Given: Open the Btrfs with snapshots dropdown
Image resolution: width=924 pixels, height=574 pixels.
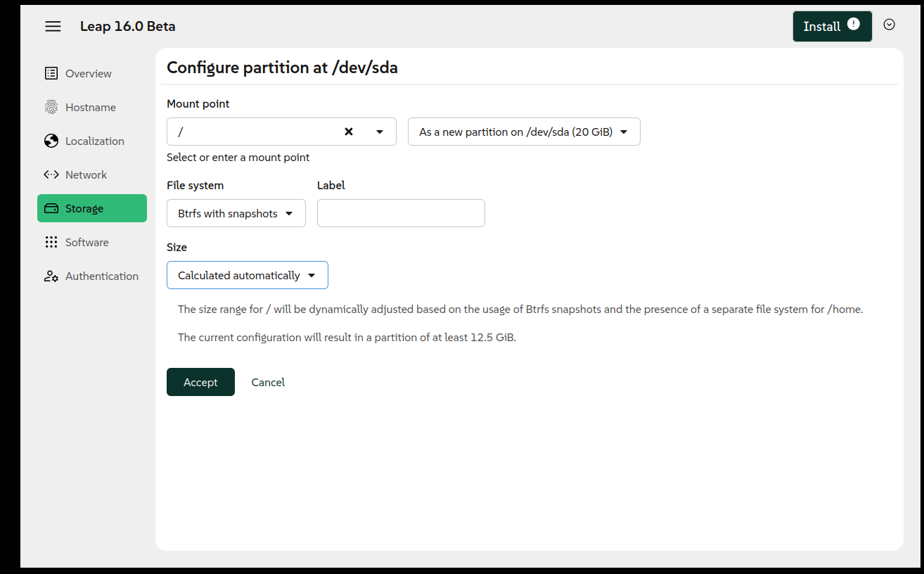Looking at the screenshot, I should coord(236,213).
